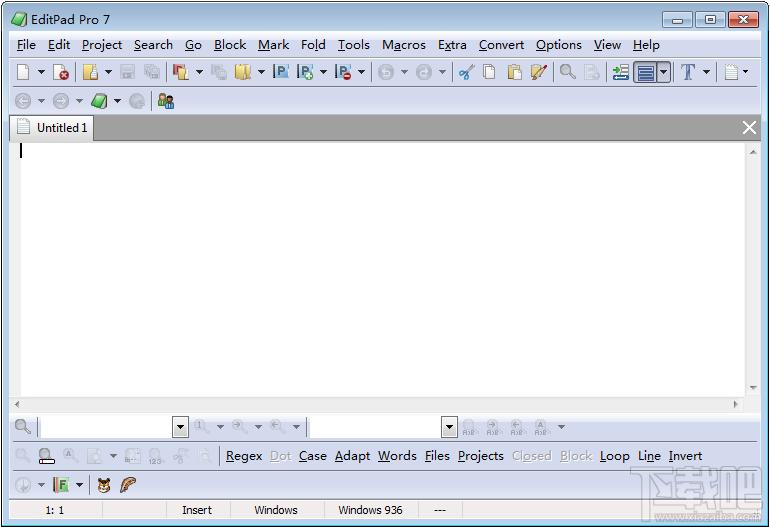Screen dimensions: 770x527
Task: Click the RegexMagic feather icon
Action: pos(128,485)
